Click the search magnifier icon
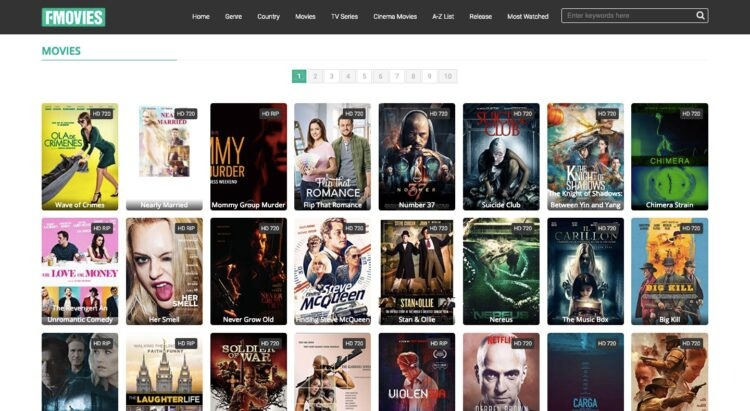The image size is (750, 411). tap(700, 15)
